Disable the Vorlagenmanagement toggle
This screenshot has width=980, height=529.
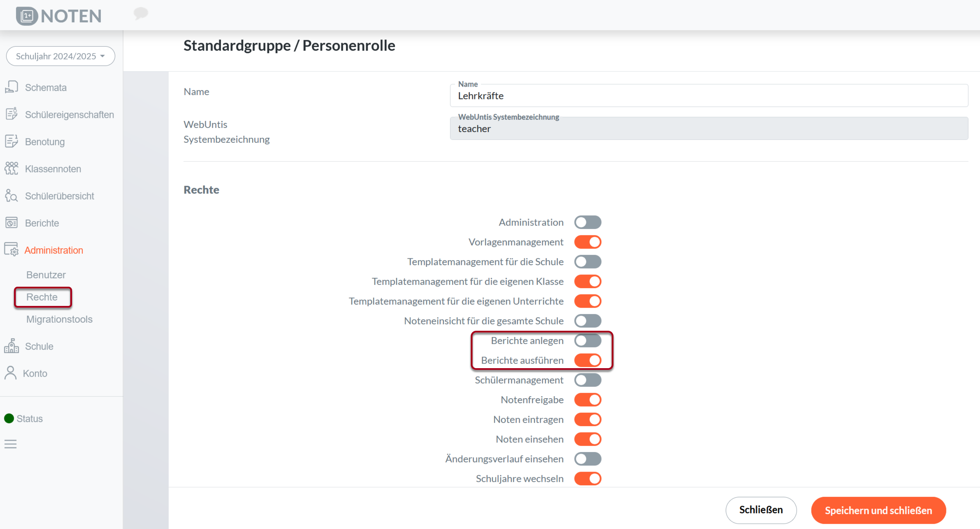coord(587,242)
